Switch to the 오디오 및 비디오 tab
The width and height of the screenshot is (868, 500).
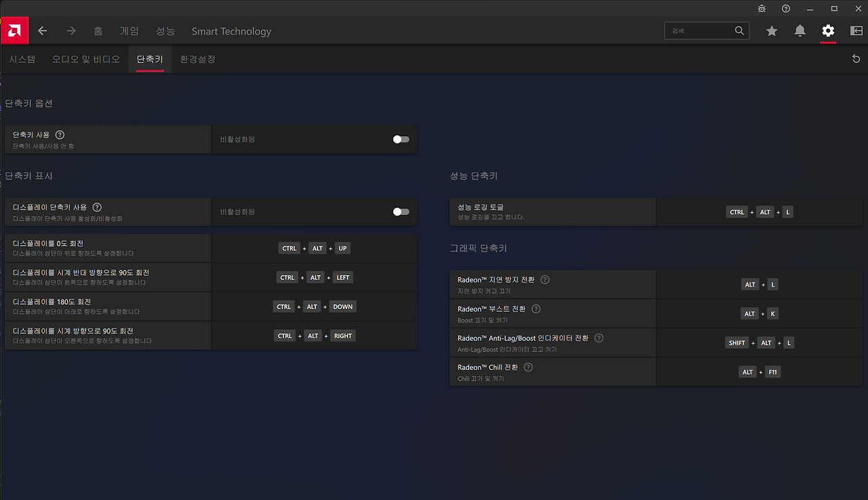86,59
